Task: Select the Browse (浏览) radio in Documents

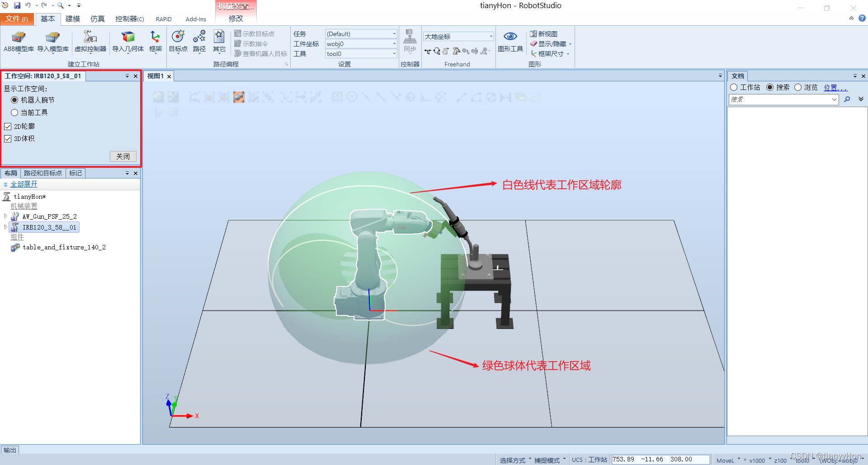Action: coord(798,87)
